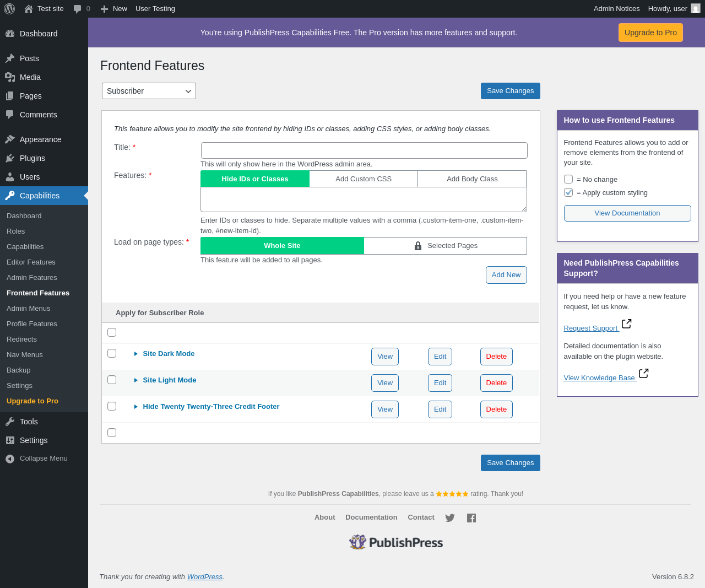705x588 pixels.
Task: Click the Upgrade to Pro banner button
Action: (650, 33)
